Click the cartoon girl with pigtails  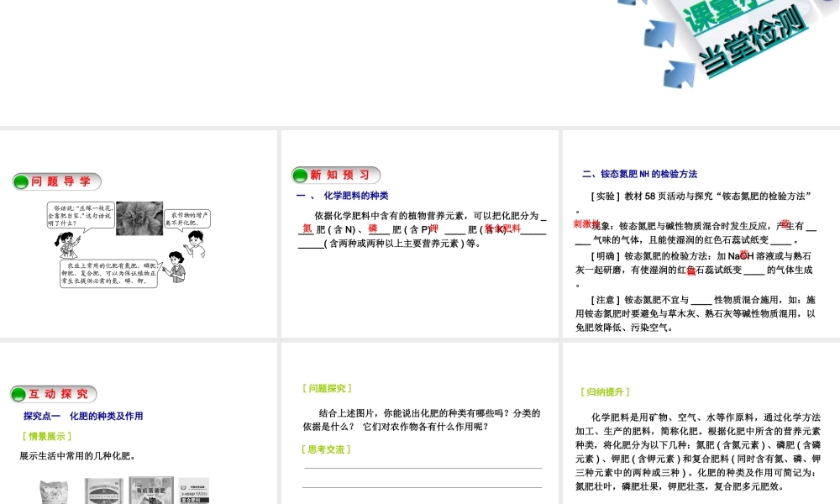[x=67, y=245]
